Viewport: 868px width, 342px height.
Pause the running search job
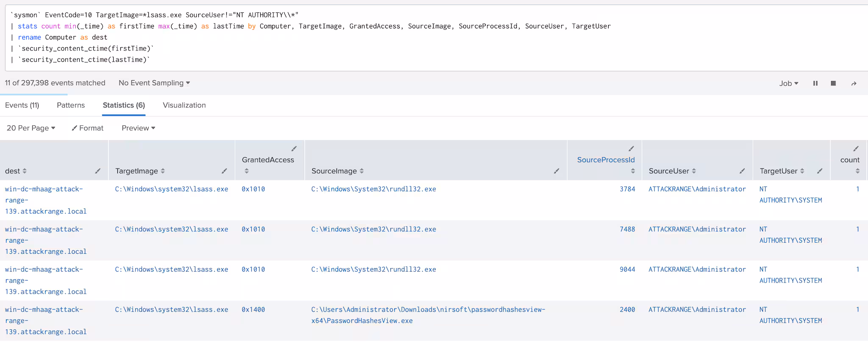(x=815, y=83)
